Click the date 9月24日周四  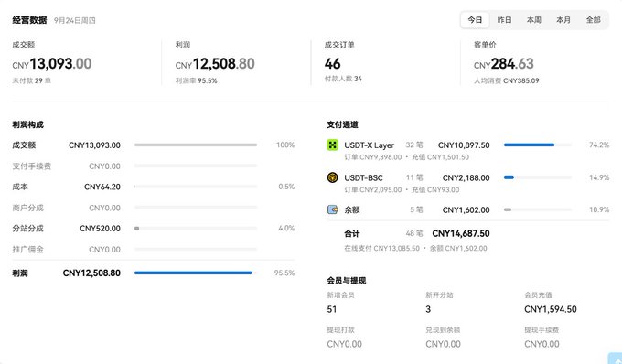point(75,21)
